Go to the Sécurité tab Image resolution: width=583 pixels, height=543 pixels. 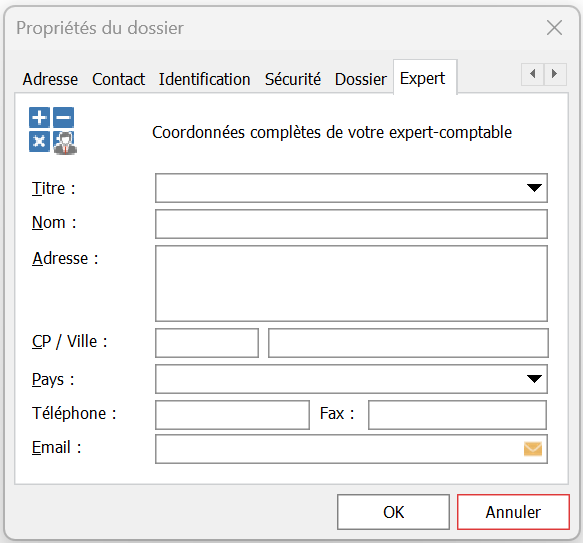pyautogui.click(x=293, y=79)
